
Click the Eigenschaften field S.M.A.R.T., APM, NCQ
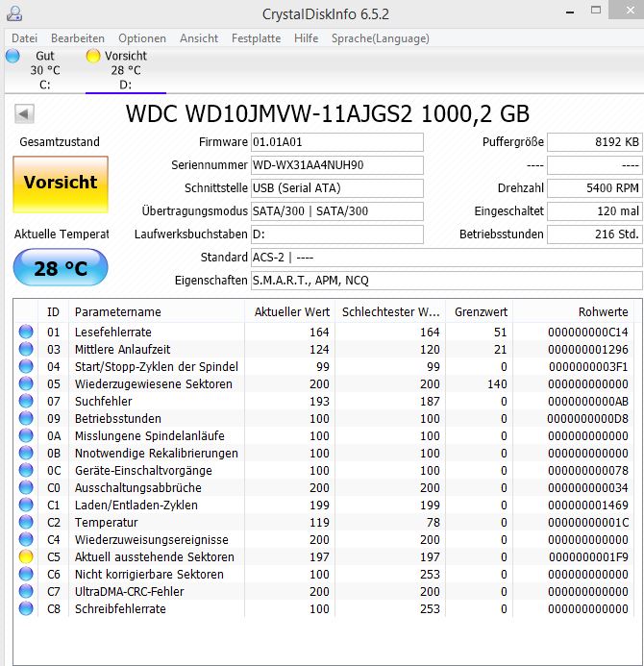point(446,281)
